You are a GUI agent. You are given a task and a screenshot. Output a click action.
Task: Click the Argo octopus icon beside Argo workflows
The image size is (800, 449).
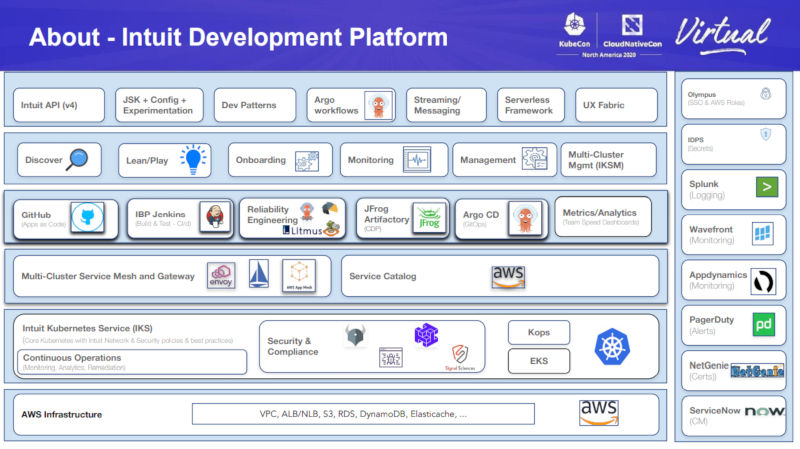pyautogui.click(x=379, y=105)
